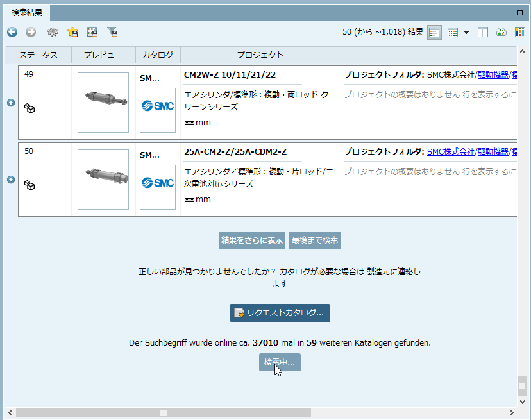
Task: Click the favorites star folder icon
Action: [72, 32]
